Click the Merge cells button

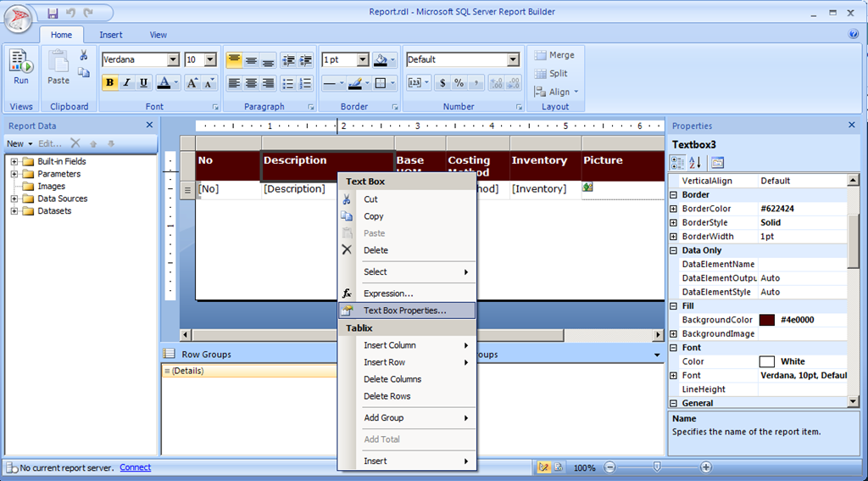pos(554,55)
